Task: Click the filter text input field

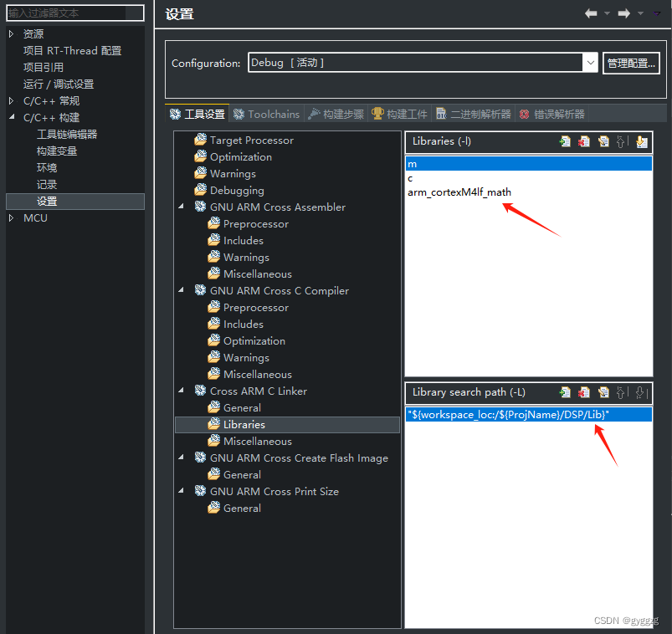Action: coord(74,13)
